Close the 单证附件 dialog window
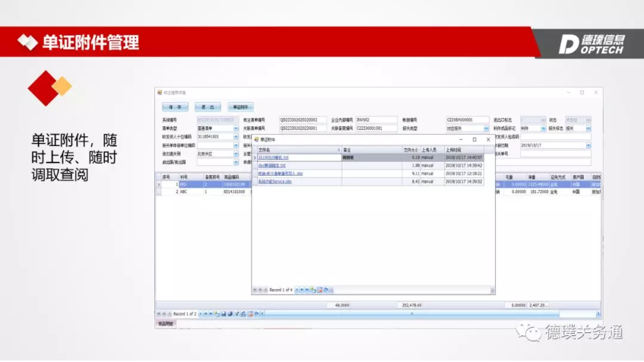644x362 pixels. pyautogui.click(x=488, y=140)
